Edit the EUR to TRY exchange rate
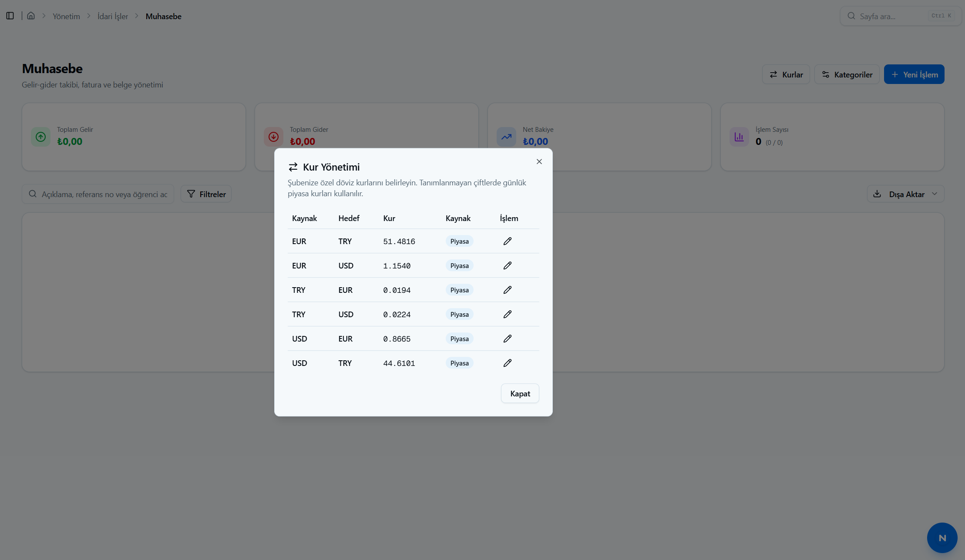 (x=508, y=241)
